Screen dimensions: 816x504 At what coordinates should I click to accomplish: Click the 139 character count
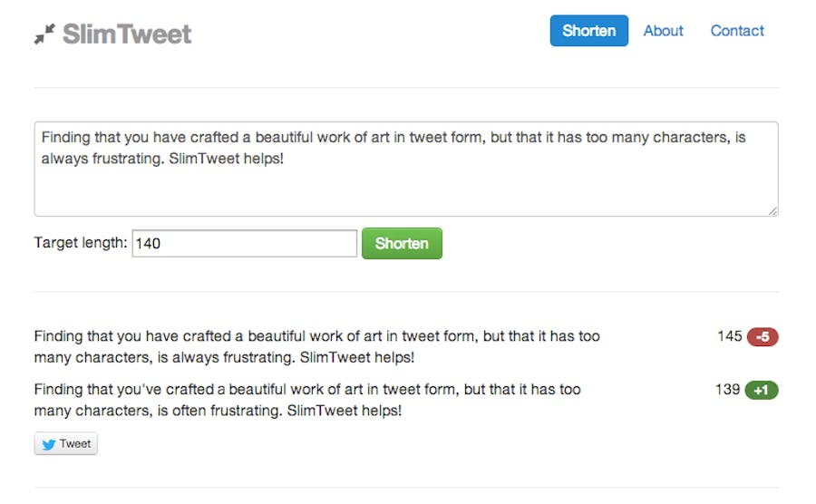tap(727, 390)
